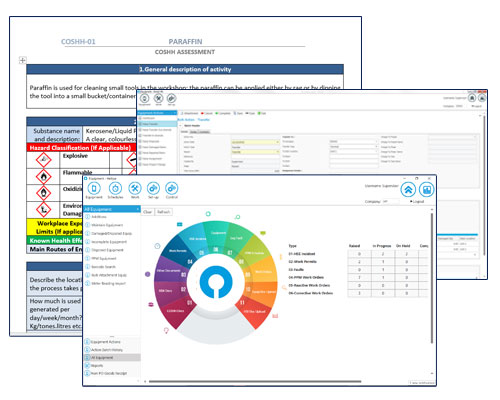Click the light bulb icon below the wheel
Viewport: 500px width, 400px height.
point(166,330)
